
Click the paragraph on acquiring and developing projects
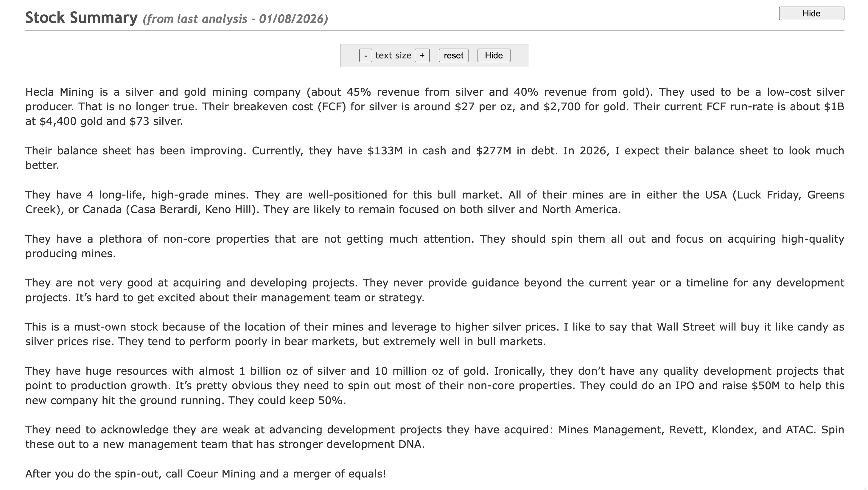434,290
